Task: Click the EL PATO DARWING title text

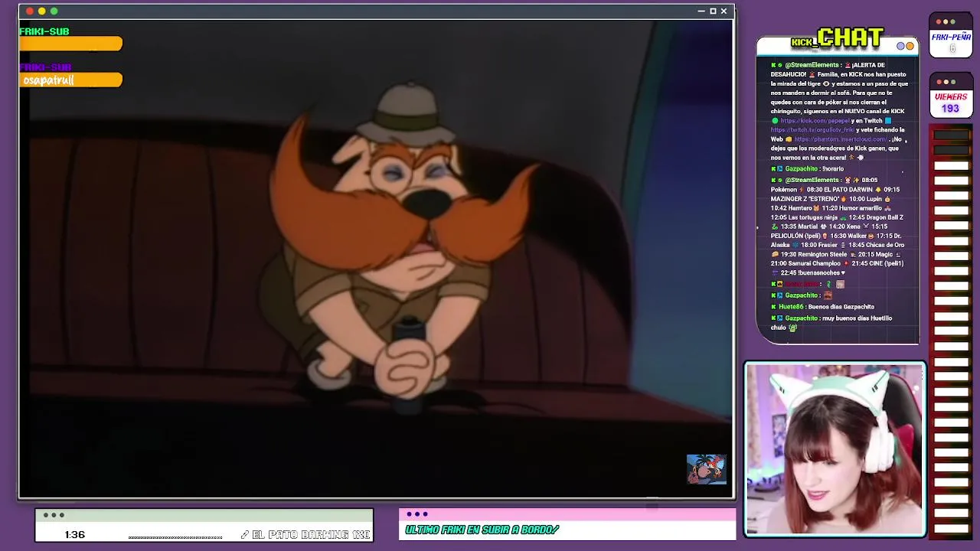Action: pyautogui.click(x=311, y=534)
